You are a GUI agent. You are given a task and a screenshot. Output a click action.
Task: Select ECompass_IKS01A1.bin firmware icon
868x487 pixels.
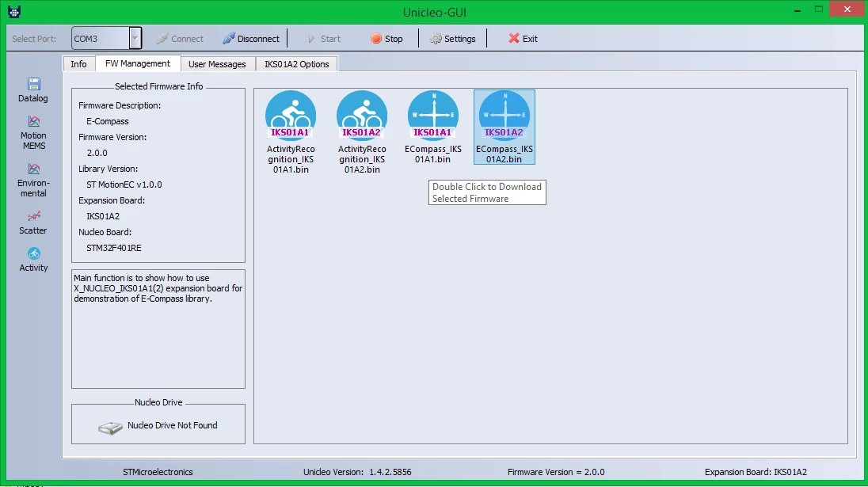tap(433, 127)
